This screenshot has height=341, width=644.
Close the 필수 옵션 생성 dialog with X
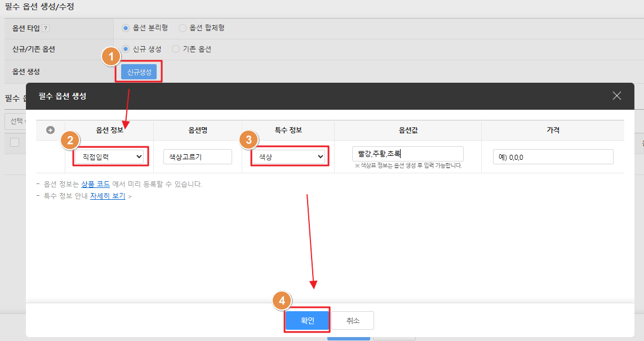tap(616, 96)
